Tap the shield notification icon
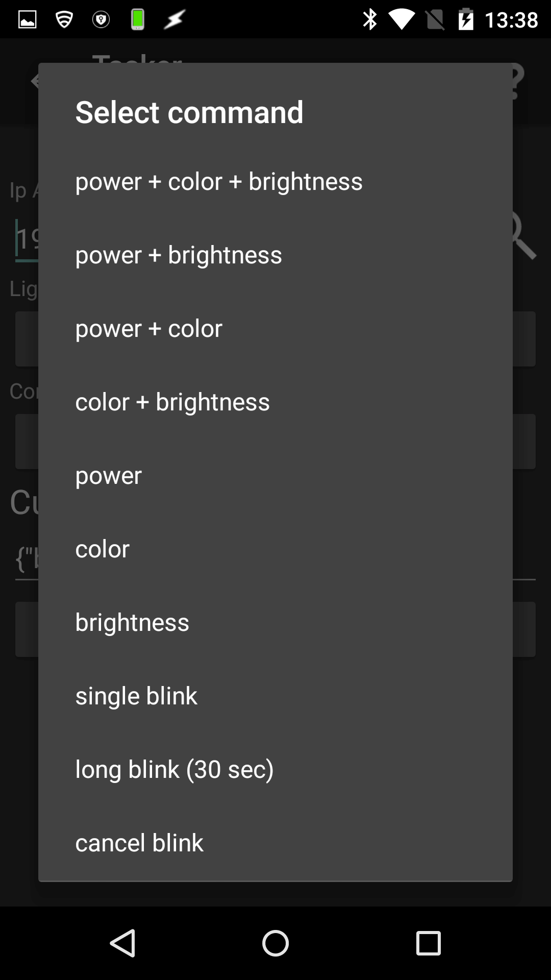This screenshot has width=551, height=980. pos(101,19)
